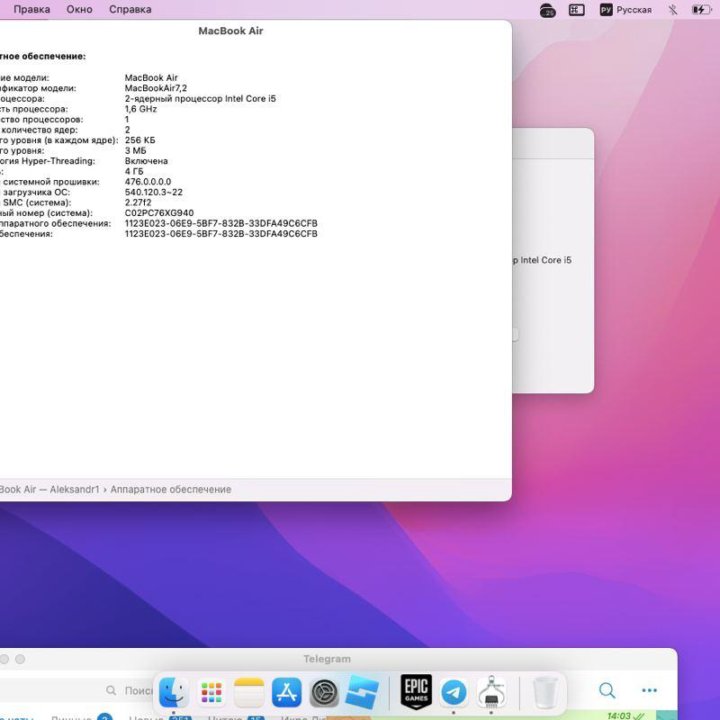Viewport: 720px width, 720px height.
Task: Open Telegram's three-dot more menu
Action: tap(649, 690)
